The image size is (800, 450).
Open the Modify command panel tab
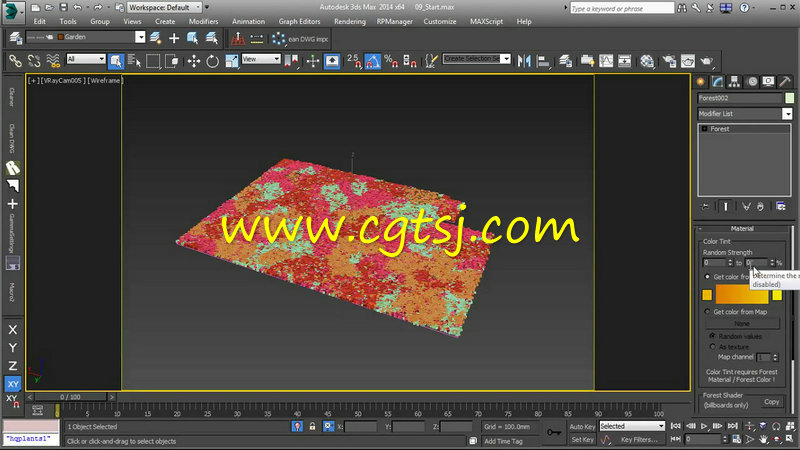coord(718,82)
